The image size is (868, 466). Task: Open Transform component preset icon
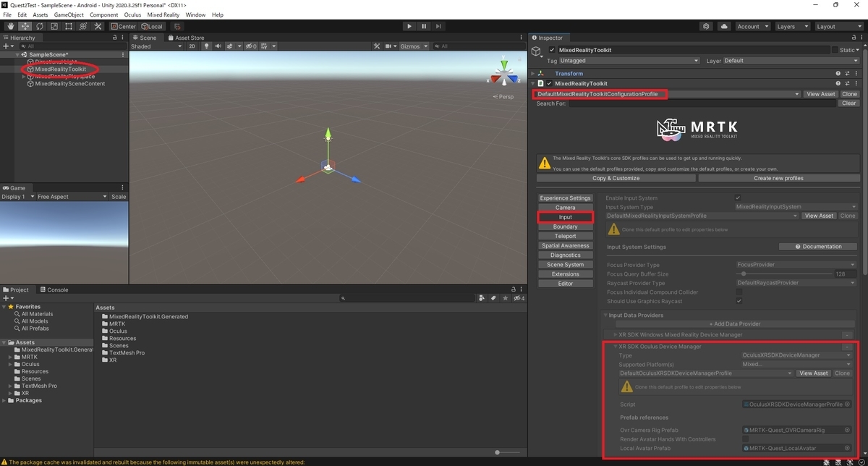(847, 73)
